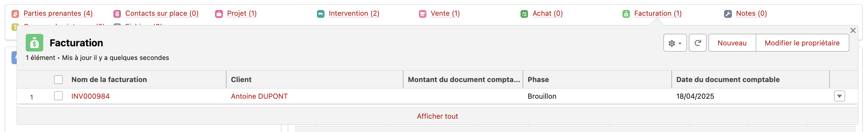Click the Achat icon
This screenshot has height=132, width=868.
[524, 14]
